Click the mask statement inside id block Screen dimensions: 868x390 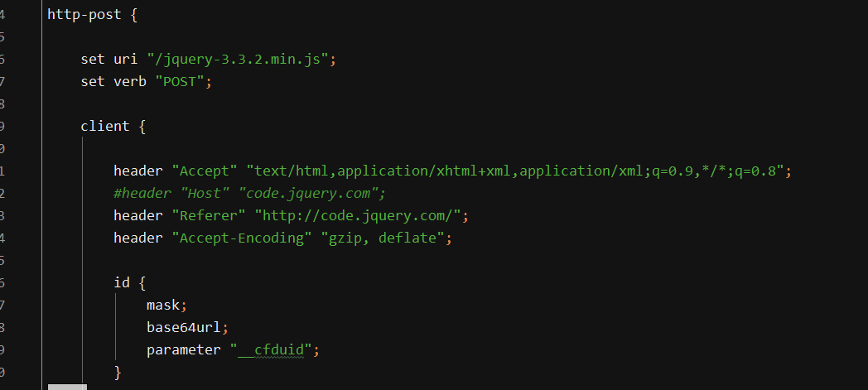(163, 305)
